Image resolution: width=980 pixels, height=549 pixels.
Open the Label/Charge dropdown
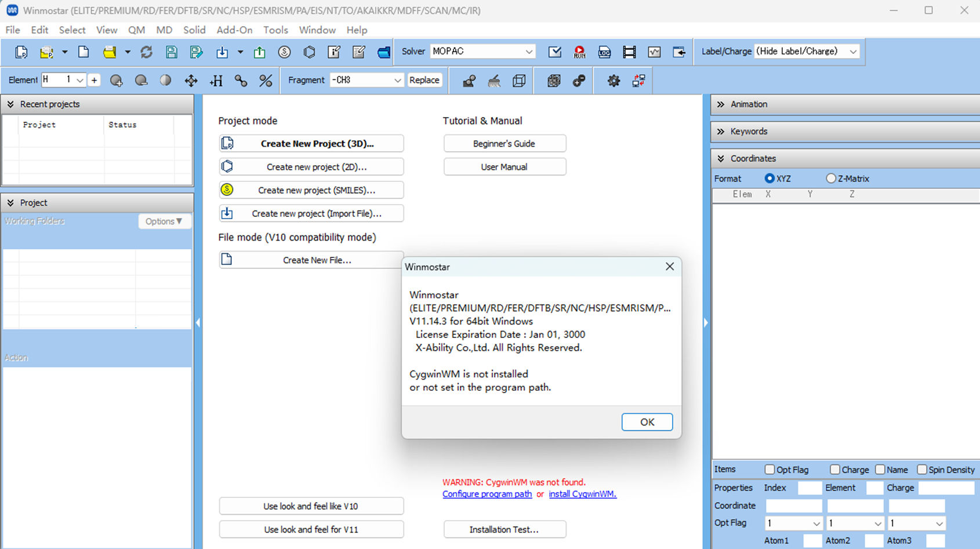pyautogui.click(x=807, y=52)
